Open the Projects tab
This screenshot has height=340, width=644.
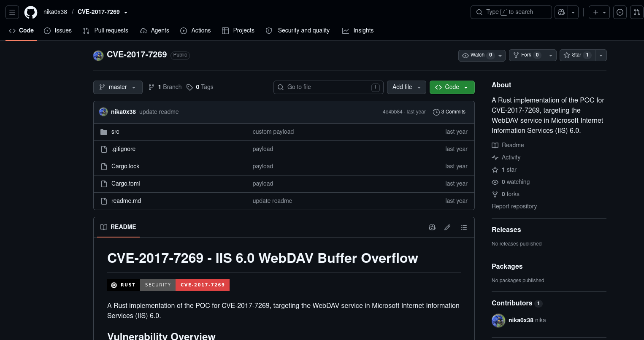238,31
